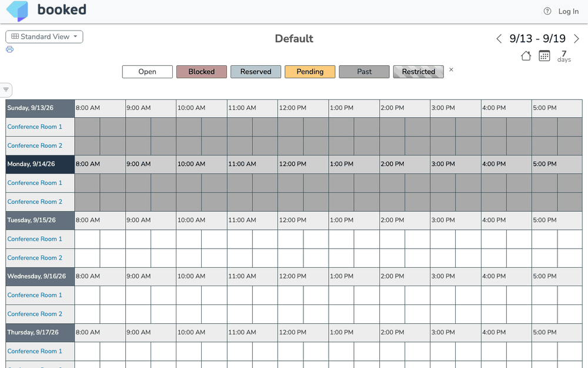Close the legend with the × icon

point(451,69)
